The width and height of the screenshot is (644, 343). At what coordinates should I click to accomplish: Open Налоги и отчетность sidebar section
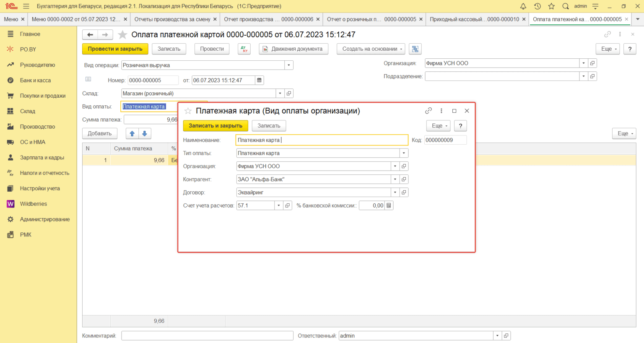tap(44, 173)
